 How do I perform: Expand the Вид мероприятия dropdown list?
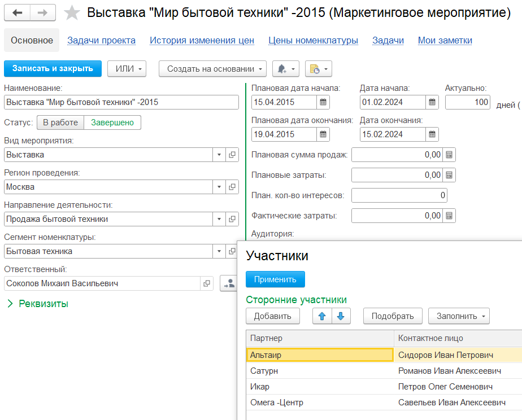[x=219, y=155]
